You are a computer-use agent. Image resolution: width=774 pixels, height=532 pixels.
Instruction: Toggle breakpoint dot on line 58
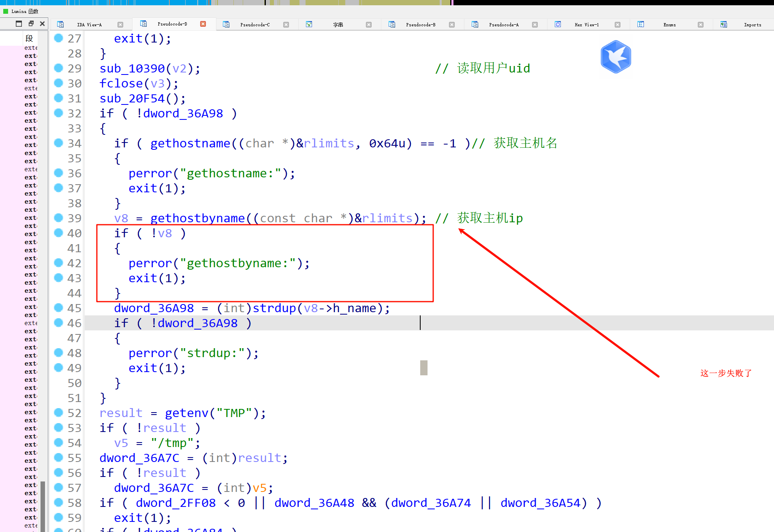point(59,502)
